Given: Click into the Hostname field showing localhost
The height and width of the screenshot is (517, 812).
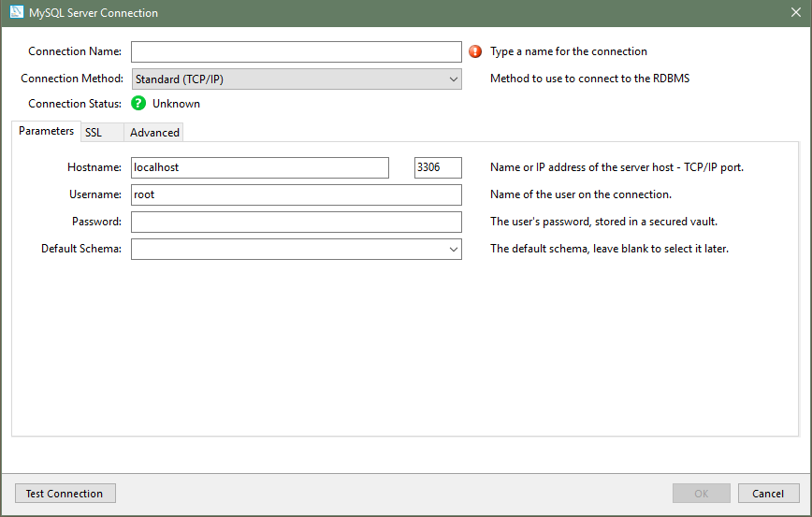Looking at the screenshot, I should point(260,167).
